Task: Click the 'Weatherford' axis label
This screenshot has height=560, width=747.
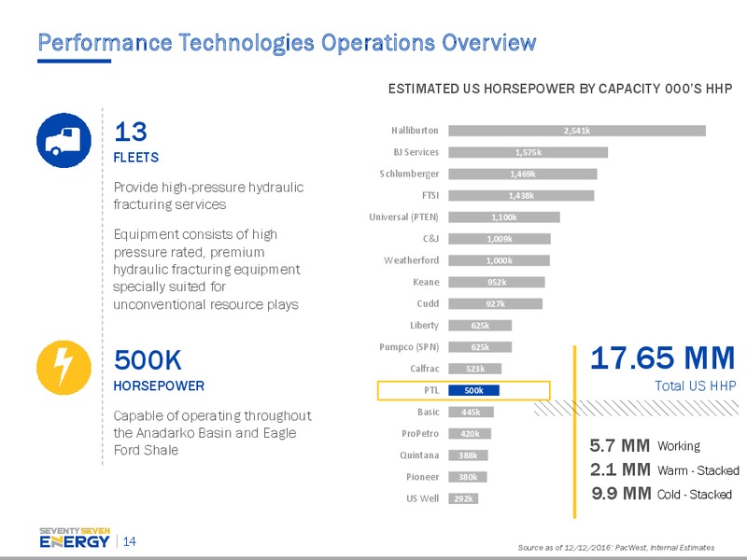Action: pos(411,260)
